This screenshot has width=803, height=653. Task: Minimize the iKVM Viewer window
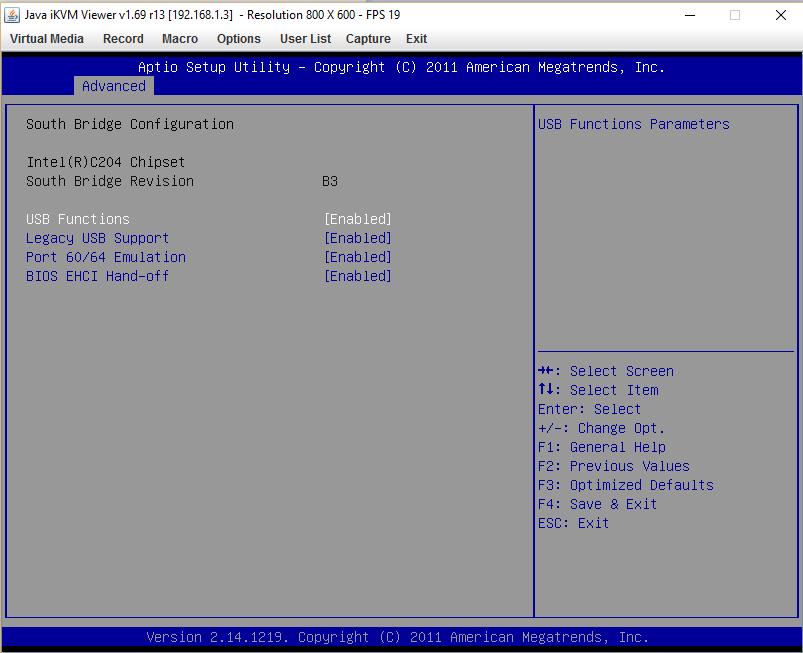point(689,15)
